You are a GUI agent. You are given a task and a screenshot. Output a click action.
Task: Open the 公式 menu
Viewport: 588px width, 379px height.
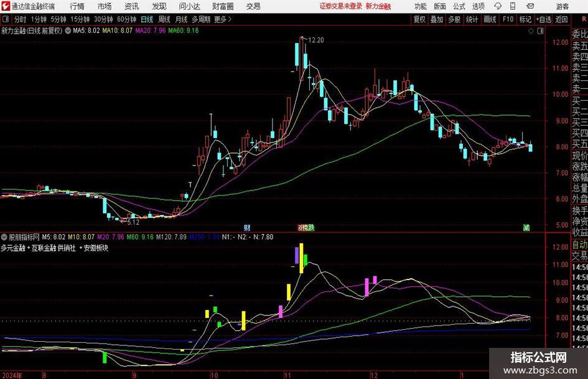[x=459, y=6]
